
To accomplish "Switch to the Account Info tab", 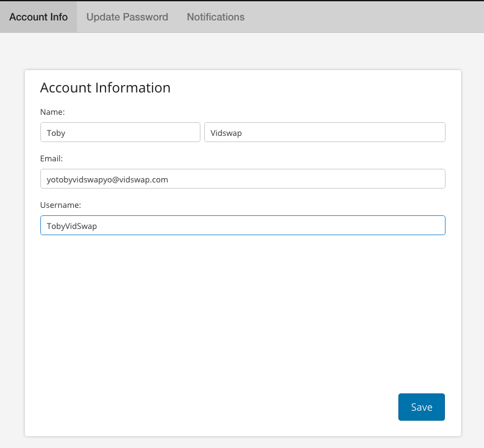I will pos(38,17).
